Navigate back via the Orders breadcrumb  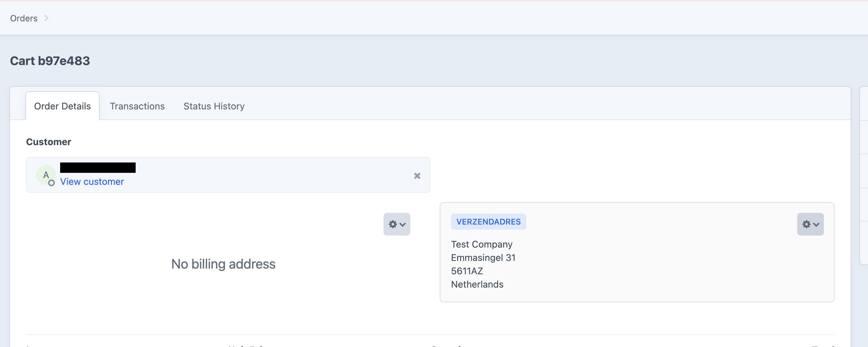(23, 18)
